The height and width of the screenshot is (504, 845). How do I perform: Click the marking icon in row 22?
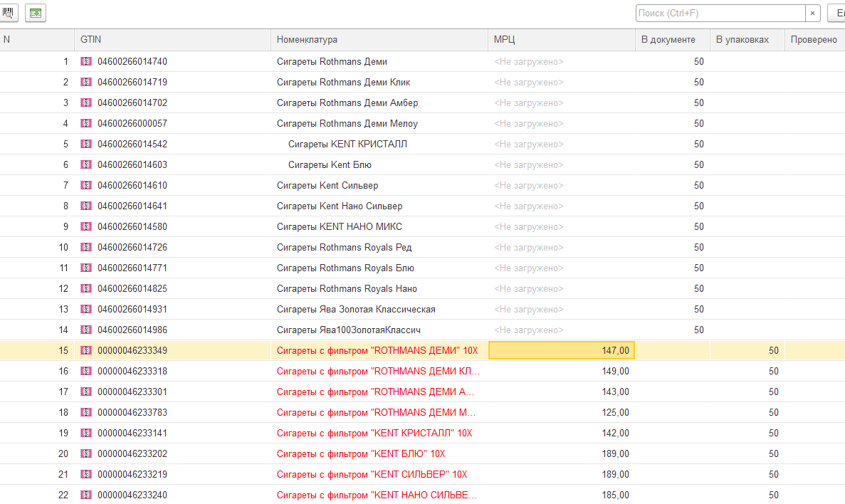click(x=86, y=495)
